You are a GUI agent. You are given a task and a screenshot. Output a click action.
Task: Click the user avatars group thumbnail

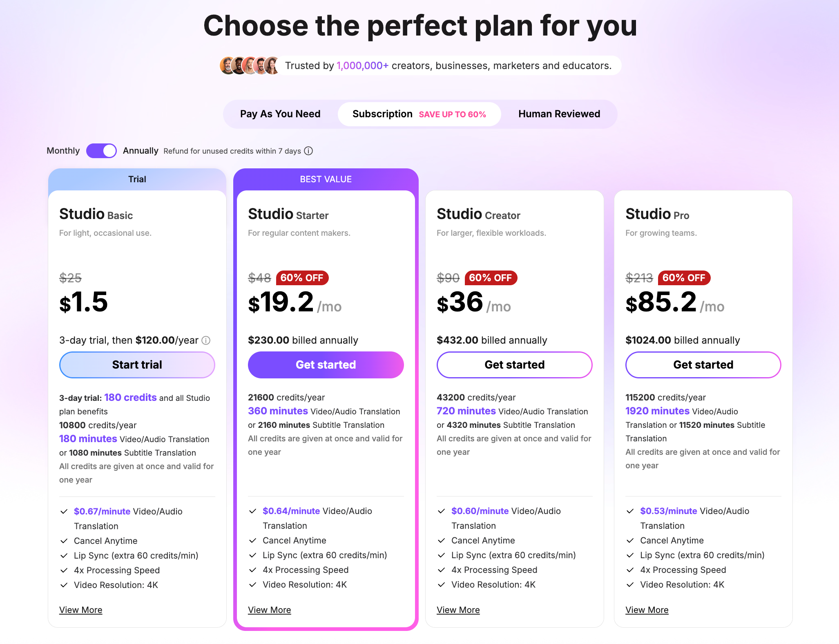[250, 65]
